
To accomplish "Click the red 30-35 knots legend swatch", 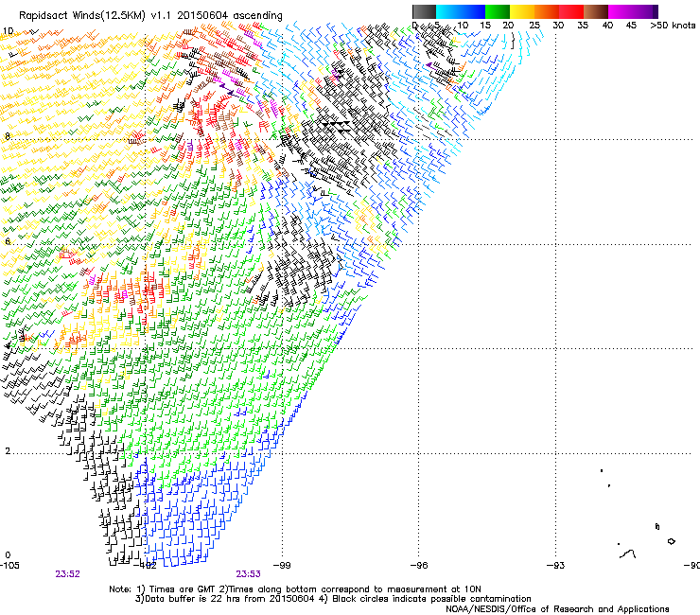I will coord(571,11).
